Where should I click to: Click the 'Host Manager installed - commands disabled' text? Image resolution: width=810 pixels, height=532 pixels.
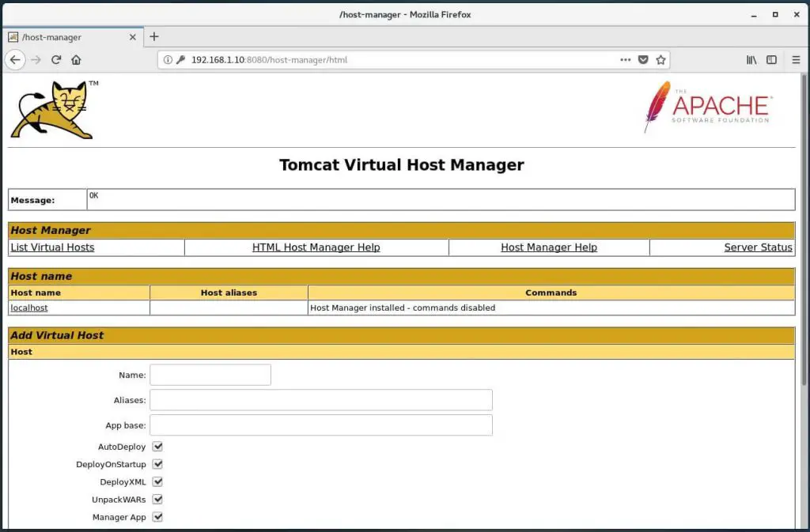(x=403, y=308)
